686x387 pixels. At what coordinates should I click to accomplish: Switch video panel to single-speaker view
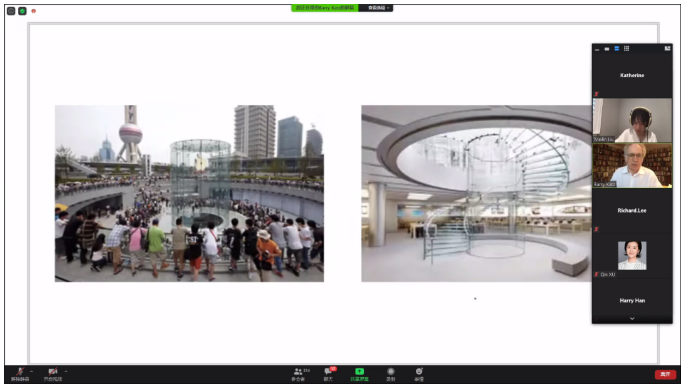click(607, 49)
